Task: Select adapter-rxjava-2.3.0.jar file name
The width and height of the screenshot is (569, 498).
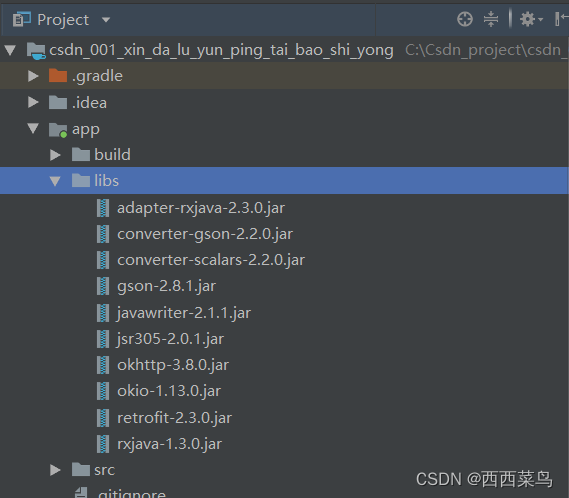Action: (x=201, y=208)
